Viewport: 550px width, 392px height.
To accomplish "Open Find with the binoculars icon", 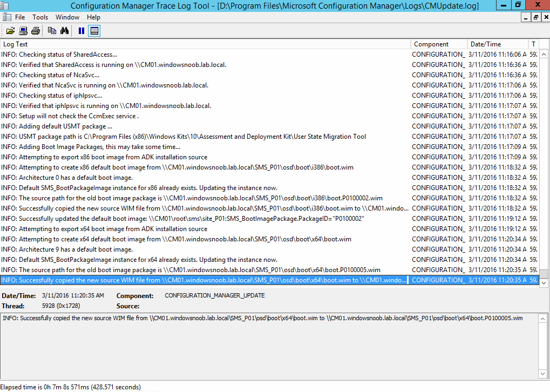I will [65, 31].
